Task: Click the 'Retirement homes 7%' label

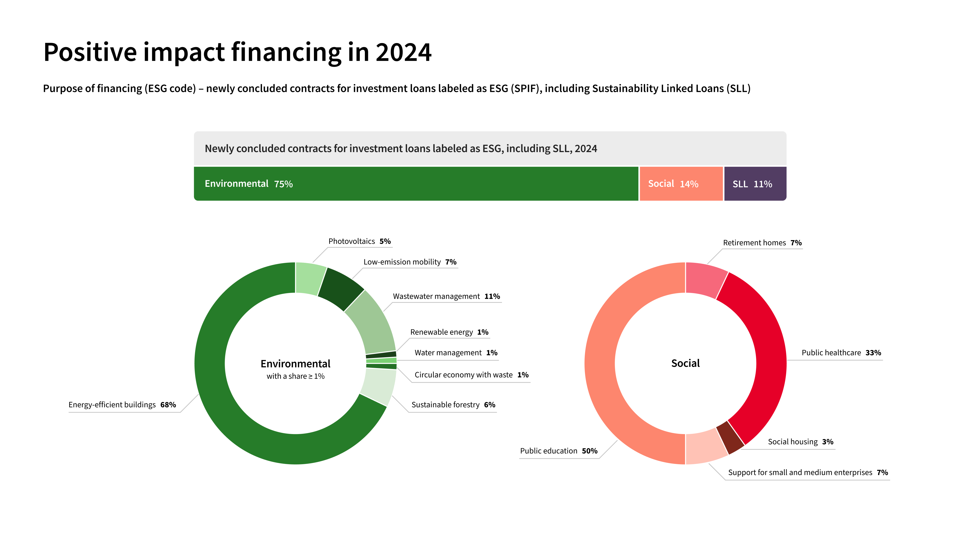Action: coord(762,243)
